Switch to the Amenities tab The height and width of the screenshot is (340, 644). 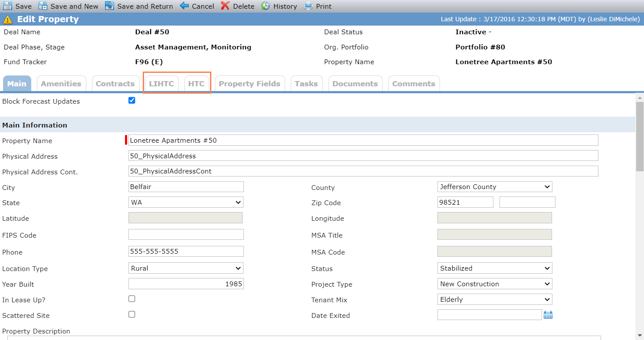pyautogui.click(x=61, y=84)
